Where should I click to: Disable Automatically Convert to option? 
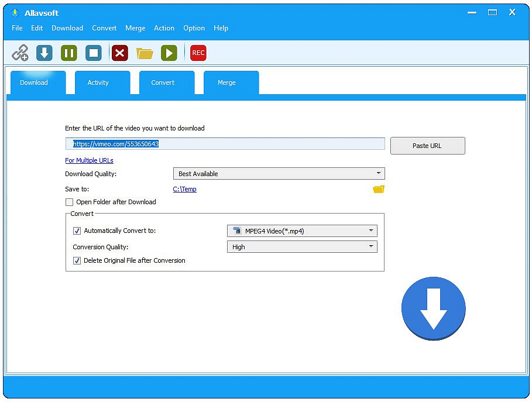click(77, 231)
